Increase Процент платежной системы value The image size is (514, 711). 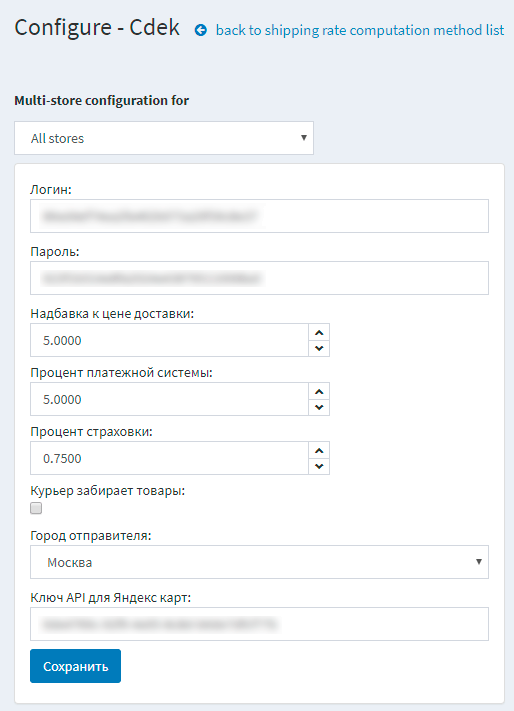coord(319,392)
